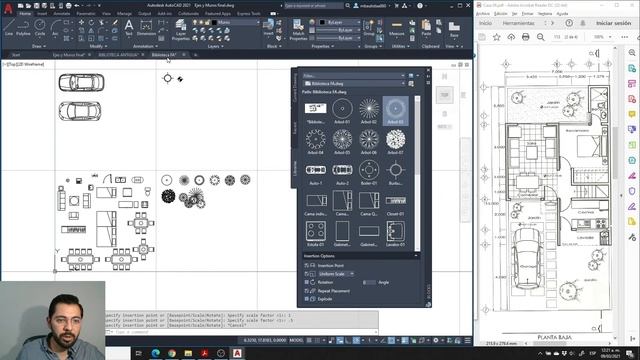Viewport: 640px width, 360px height.
Task: Click Iniciar sesión in Acrobat Reader
Action: point(613,23)
